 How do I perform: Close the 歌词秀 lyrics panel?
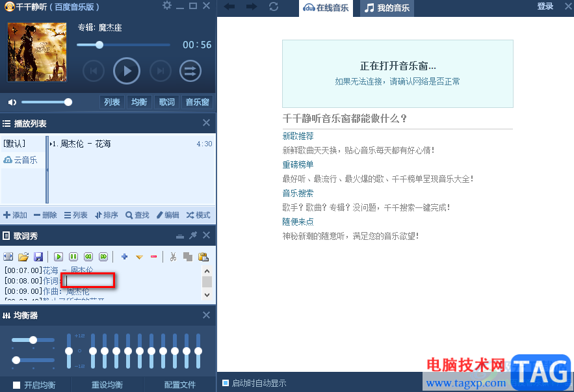tap(207, 235)
